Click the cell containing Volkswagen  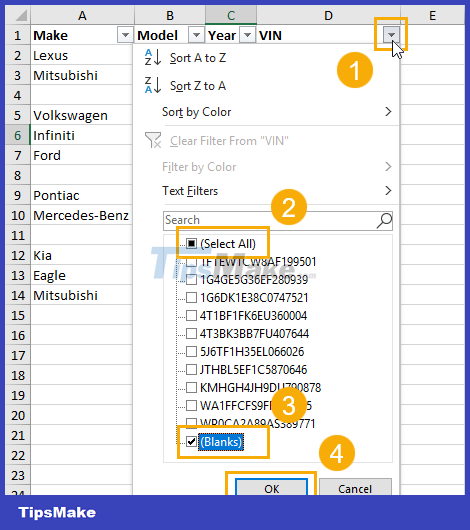81,115
